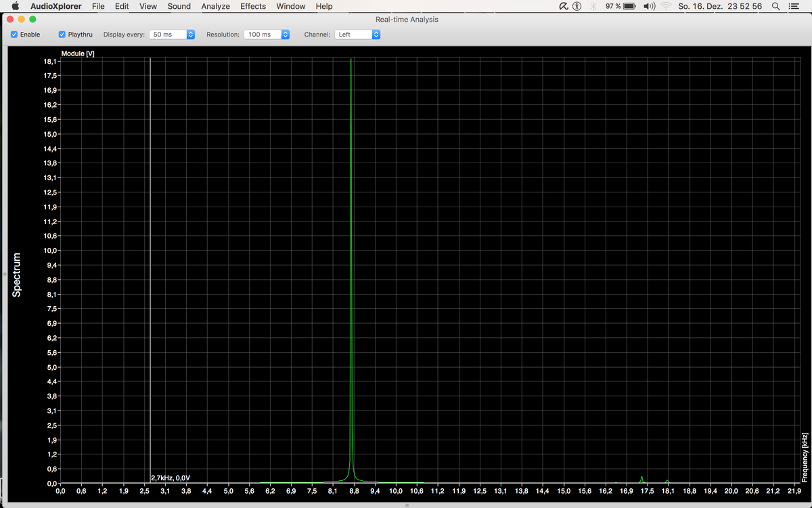Open the Notification Center list icon
This screenshot has width=812, height=508.
[794, 6]
